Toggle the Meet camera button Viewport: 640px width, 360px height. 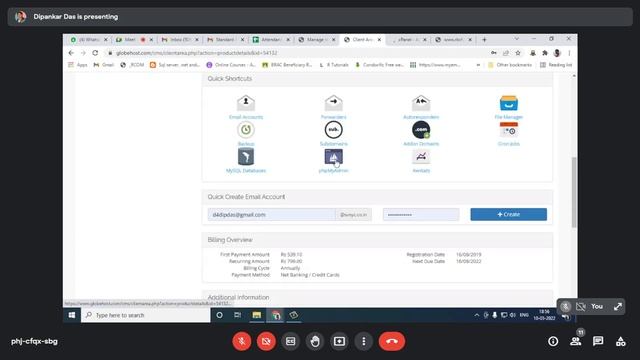(x=266, y=341)
